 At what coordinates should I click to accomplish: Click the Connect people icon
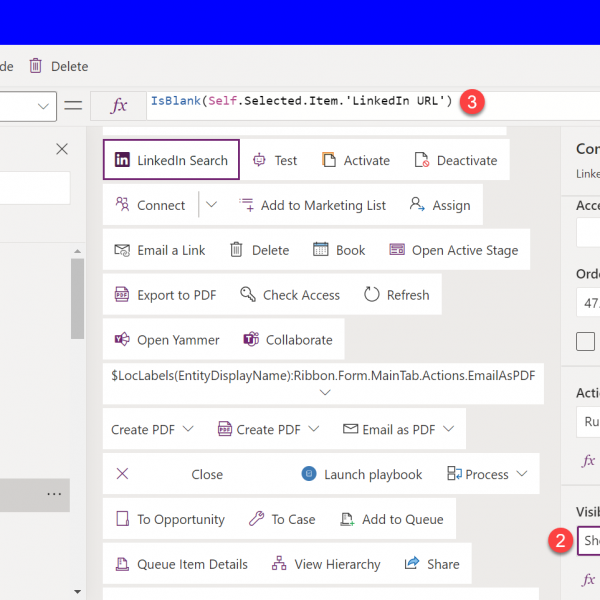click(122, 205)
